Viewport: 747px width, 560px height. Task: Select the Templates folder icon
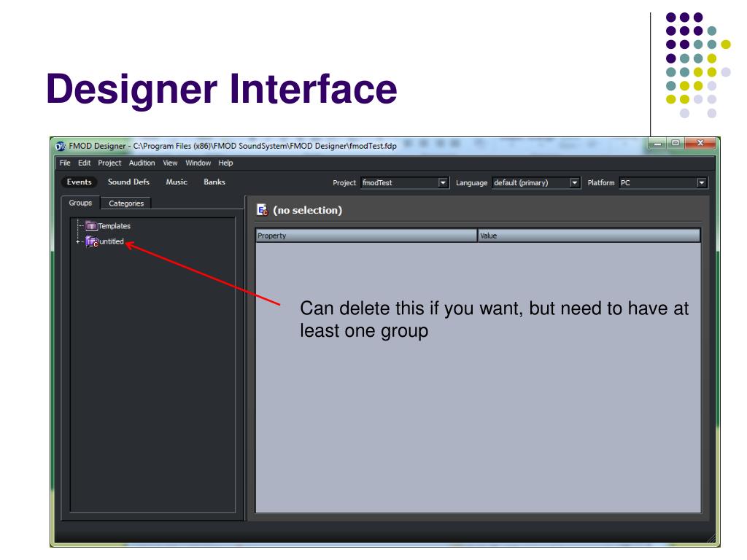click(x=91, y=226)
